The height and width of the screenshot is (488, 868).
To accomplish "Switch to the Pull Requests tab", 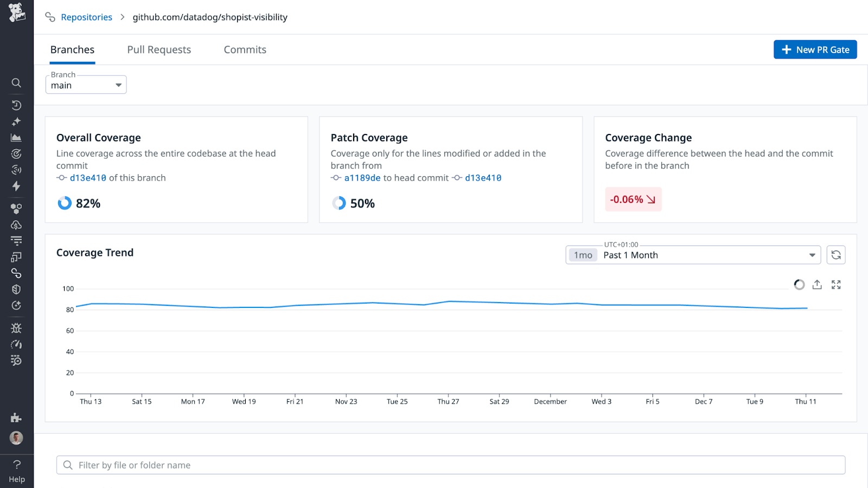I will [158, 49].
